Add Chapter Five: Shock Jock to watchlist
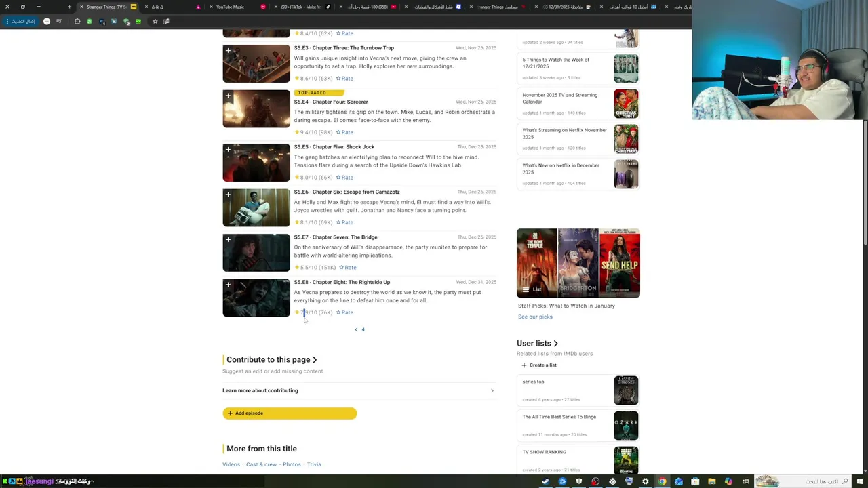The height and width of the screenshot is (488, 868). pyautogui.click(x=228, y=150)
